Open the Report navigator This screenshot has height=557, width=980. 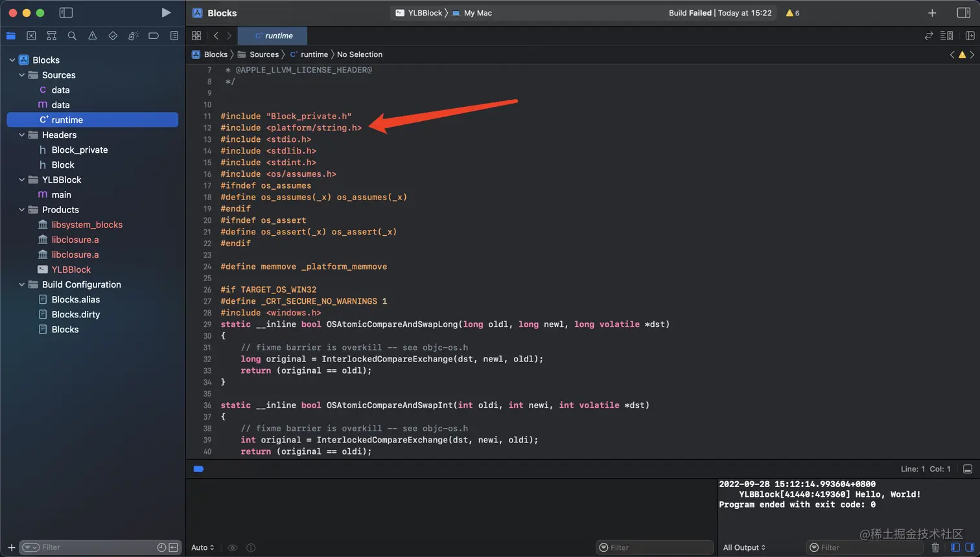(174, 36)
